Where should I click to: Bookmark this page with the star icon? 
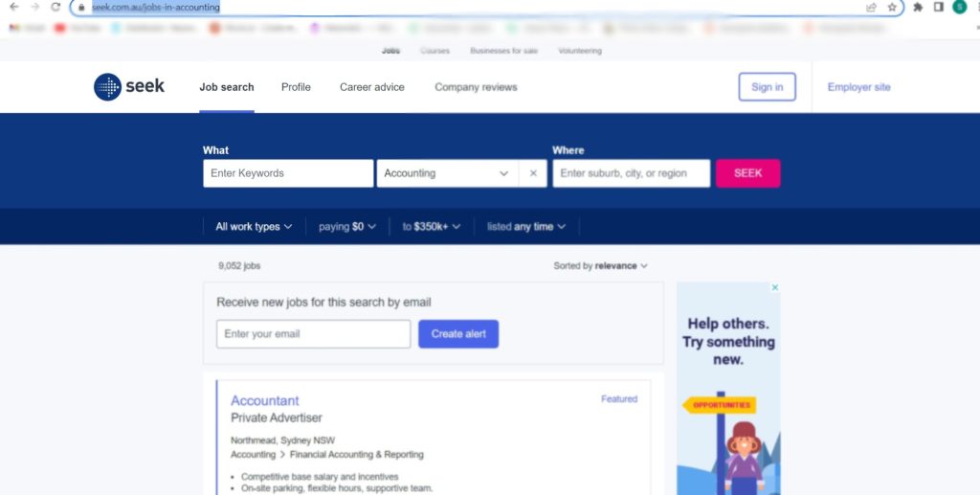[x=892, y=8]
